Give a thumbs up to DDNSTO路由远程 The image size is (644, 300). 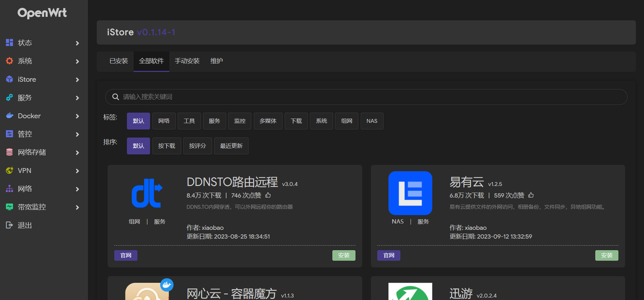[x=268, y=195]
